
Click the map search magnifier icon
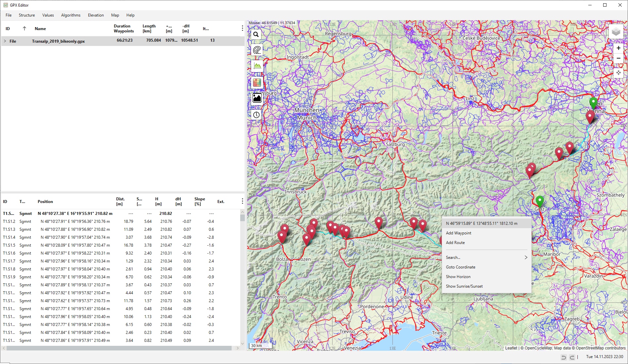coord(256,34)
